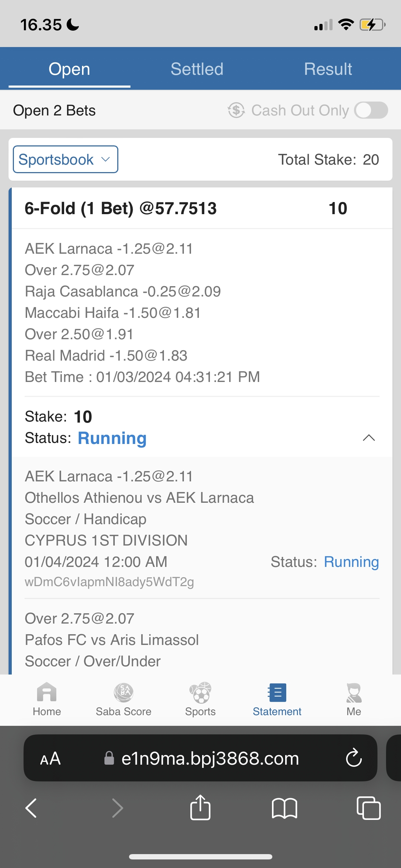This screenshot has width=401, height=868.
Task: Enable the Cash Out Only switch
Action: tap(371, 110)
